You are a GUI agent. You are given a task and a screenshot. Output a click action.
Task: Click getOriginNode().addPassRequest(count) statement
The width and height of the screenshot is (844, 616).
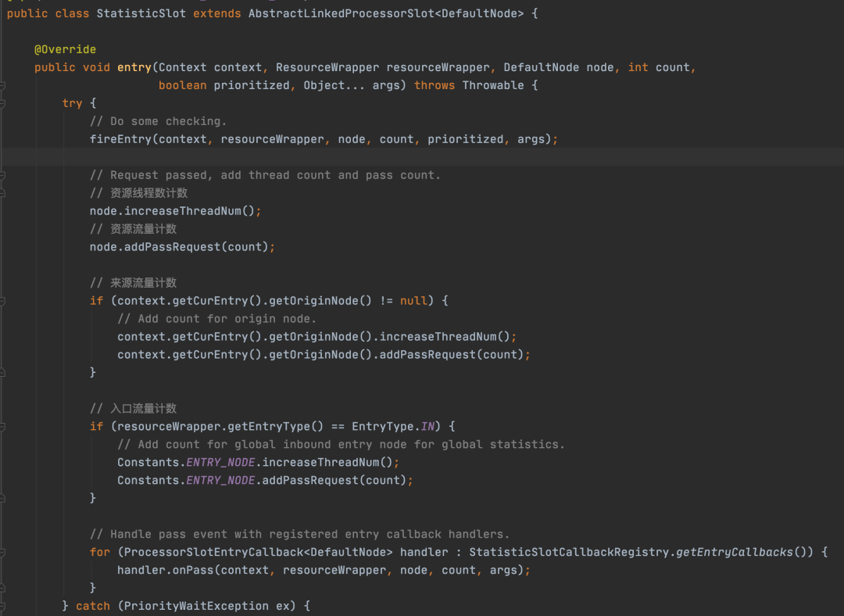point(324,354)
